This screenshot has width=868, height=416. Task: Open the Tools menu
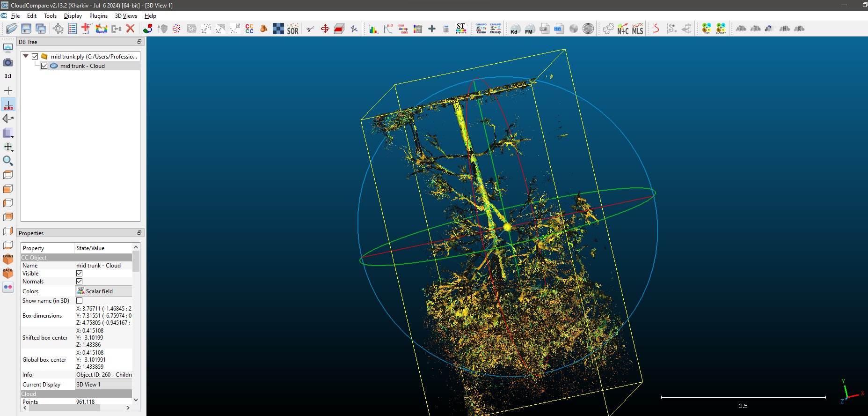(50, 16)
